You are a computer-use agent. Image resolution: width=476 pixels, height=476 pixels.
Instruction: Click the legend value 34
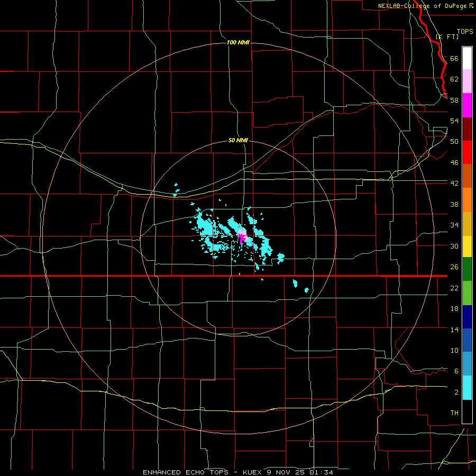point(454,225)
